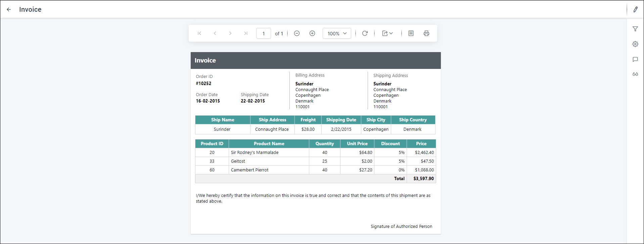
Task: Click the Copenhagen ship city cell
Action: [376, 129]
